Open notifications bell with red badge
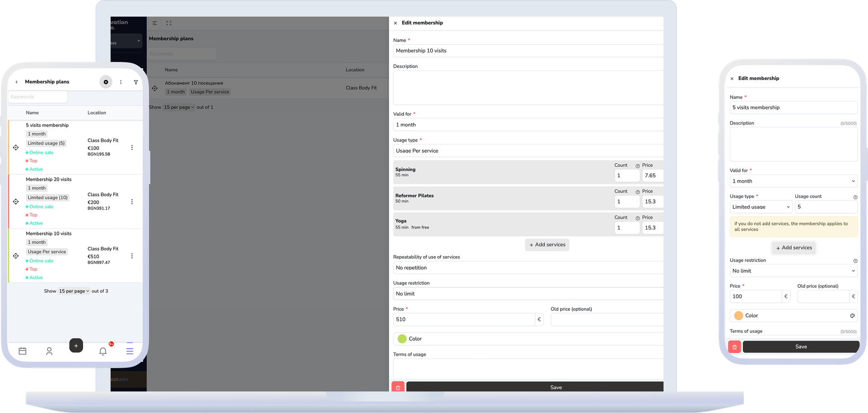This screenshot has width=868, height=413. pyautogui.click(x=103, y=351)
